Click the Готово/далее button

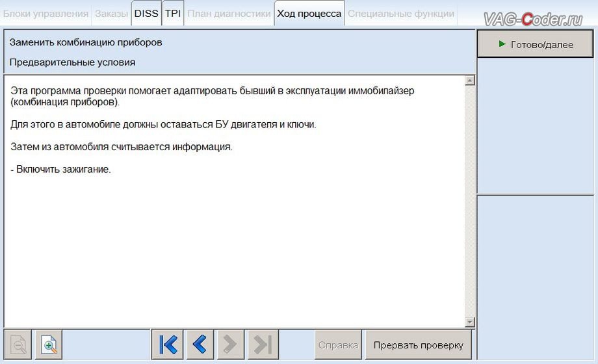tap(536, 44)
